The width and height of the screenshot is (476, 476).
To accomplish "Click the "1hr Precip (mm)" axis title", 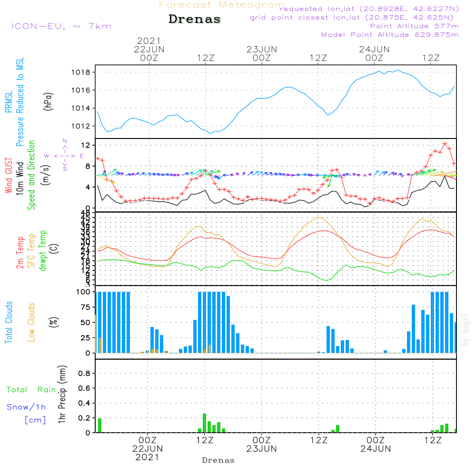I will pyautogui.click(x=62, y=394).
